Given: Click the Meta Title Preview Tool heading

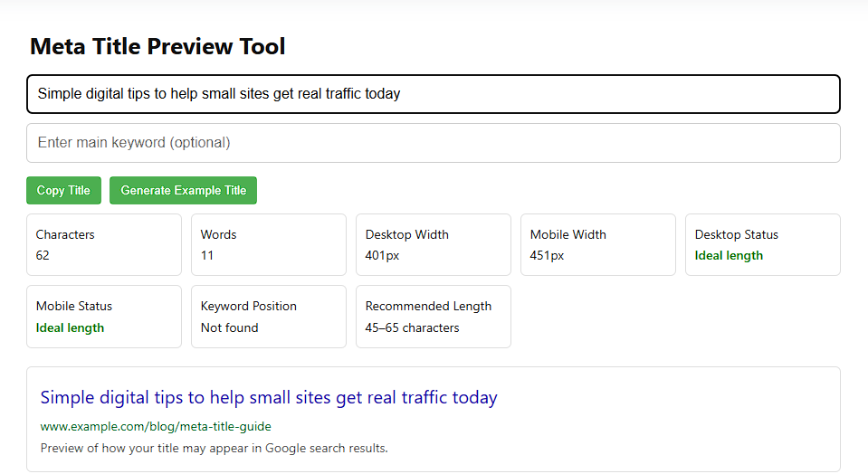Looking at the screenshot, I should (157, 46).
